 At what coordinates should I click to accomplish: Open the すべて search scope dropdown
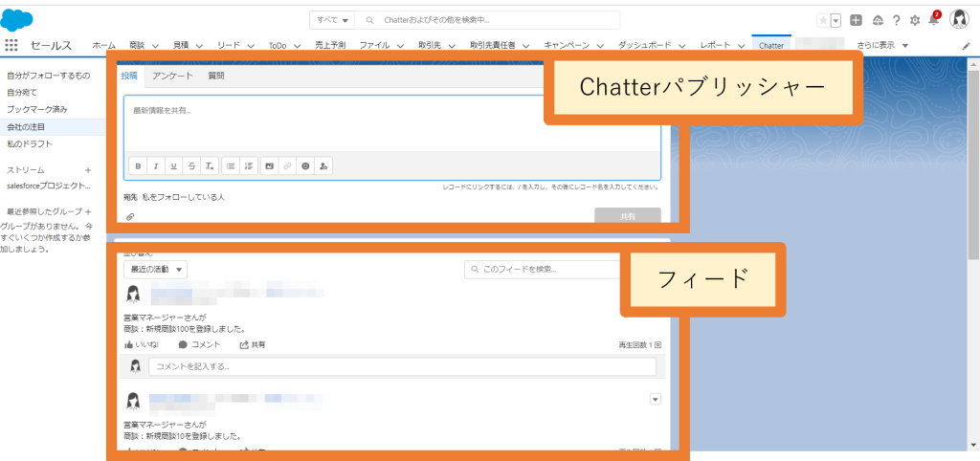332,20
